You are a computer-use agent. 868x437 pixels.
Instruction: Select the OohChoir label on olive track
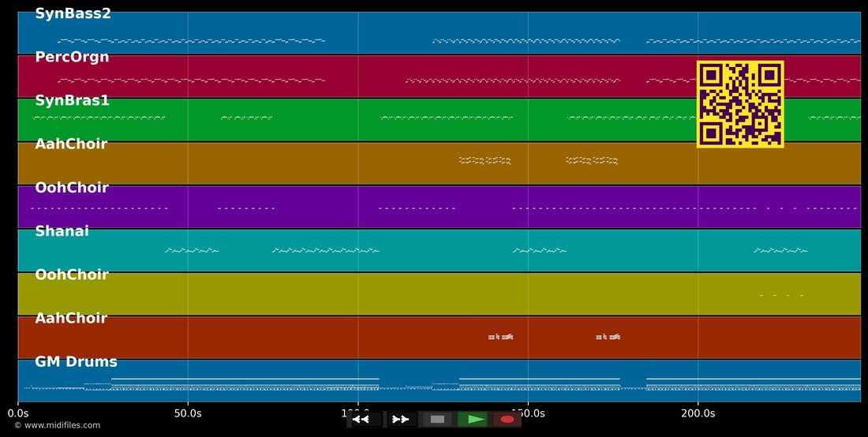(x=71, y=275)
